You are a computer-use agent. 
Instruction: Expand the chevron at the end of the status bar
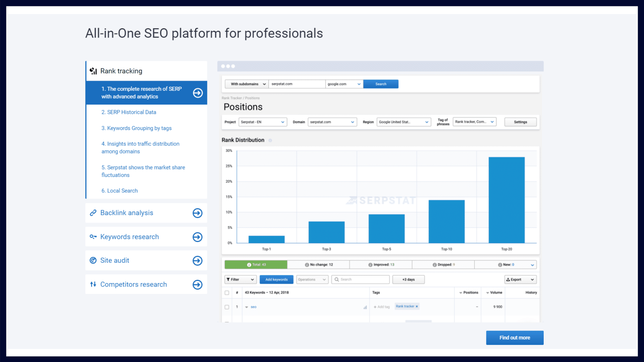coord(532,265)
